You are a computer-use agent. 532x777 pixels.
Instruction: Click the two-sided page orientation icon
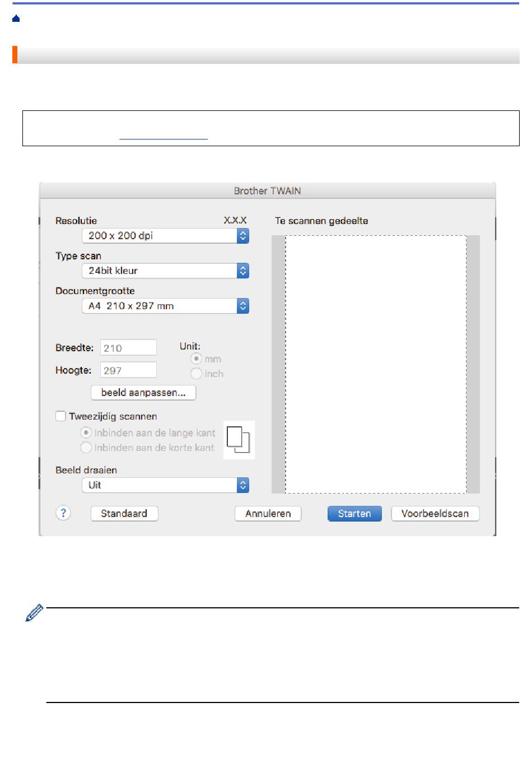[239, 440]
